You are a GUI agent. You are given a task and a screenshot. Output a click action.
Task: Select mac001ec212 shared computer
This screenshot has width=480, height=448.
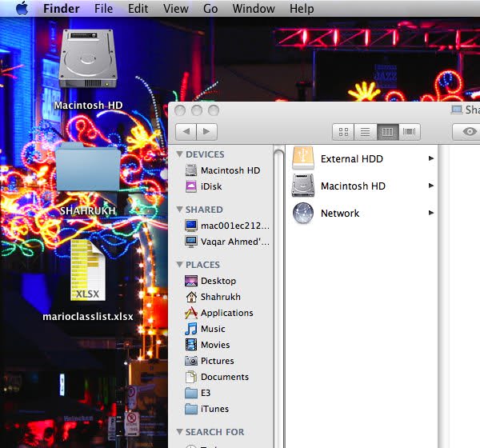pos(227,226)
